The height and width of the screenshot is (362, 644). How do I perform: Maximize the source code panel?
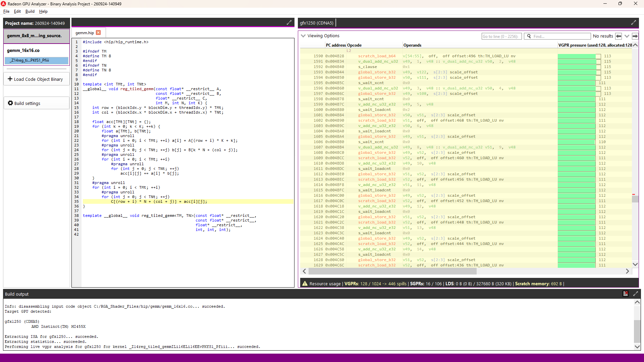coord(289,22)
